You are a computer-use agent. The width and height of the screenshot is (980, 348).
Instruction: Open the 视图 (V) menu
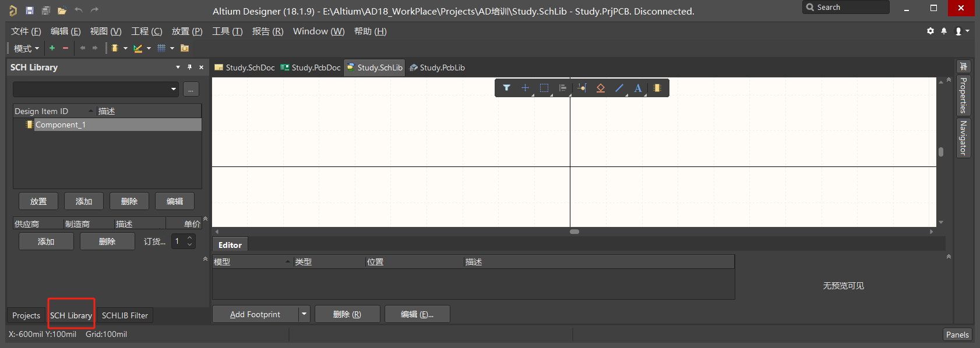[105, 31]
